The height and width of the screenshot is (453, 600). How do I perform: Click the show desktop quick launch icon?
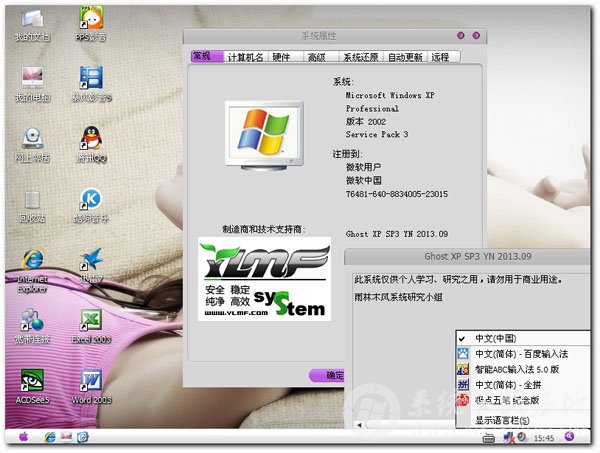[66, 437]
